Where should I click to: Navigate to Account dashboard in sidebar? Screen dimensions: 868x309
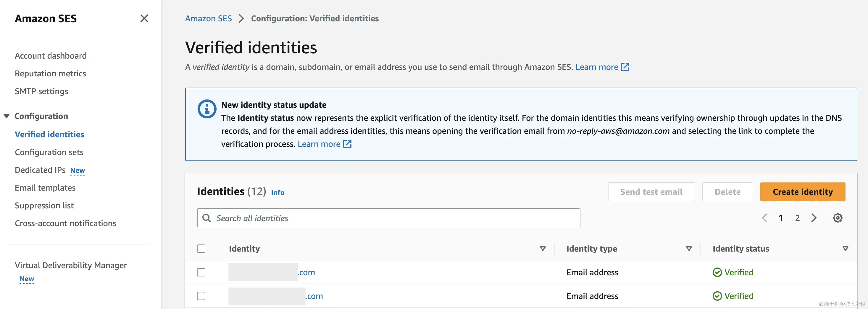[51, 55]
